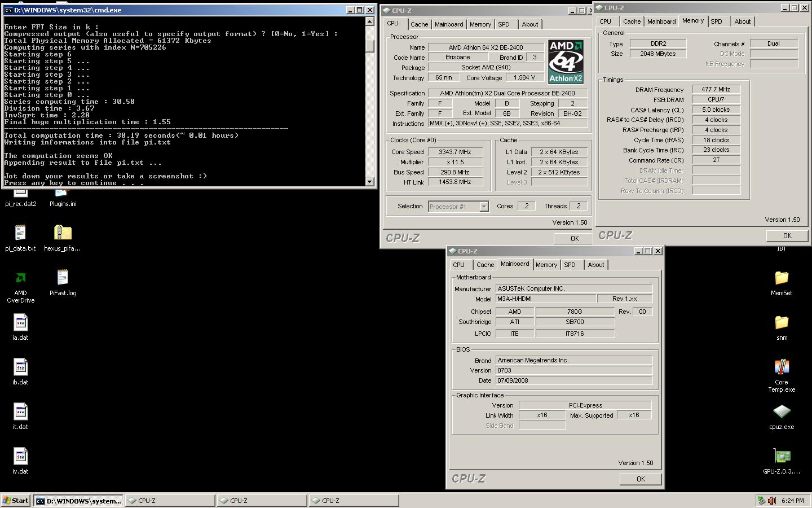Image resolution: width=812 pixels, height=508 pixels.
Task: Click Command Rate value 2T
Action: [716, 160]
